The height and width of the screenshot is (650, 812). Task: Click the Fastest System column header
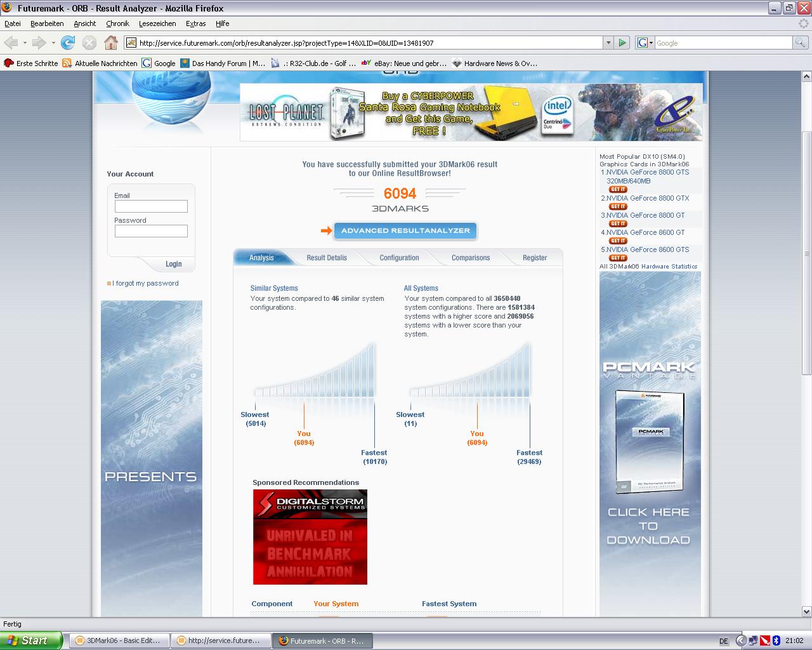[x=449, y=604]
